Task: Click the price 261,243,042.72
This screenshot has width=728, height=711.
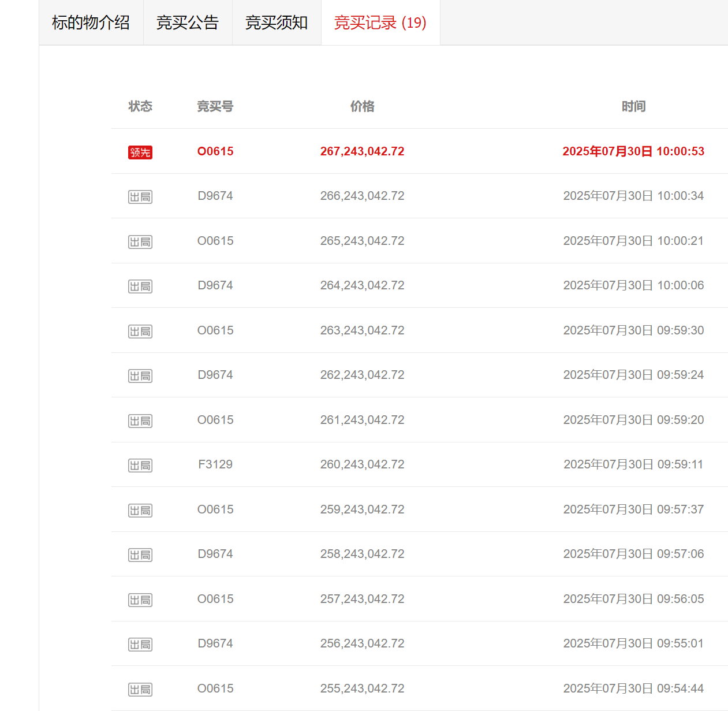Action: [363, 420]
